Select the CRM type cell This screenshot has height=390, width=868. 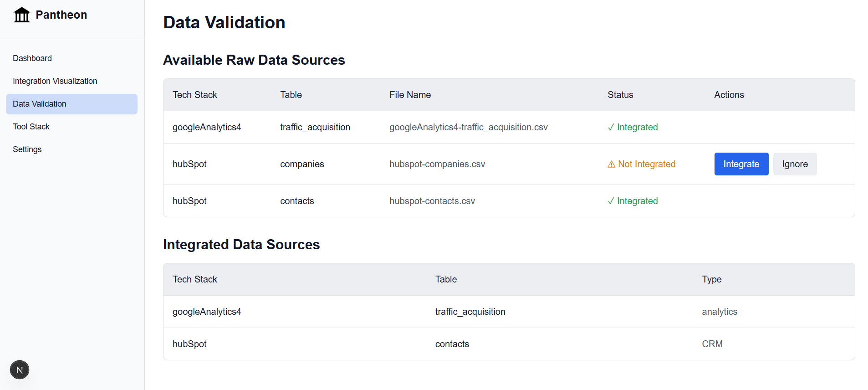[x=712, y=344]
